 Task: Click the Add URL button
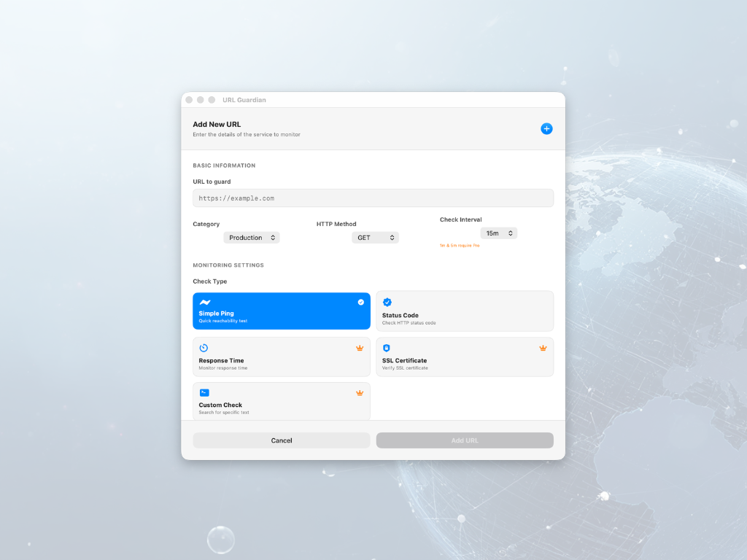[x=465, y=440]
